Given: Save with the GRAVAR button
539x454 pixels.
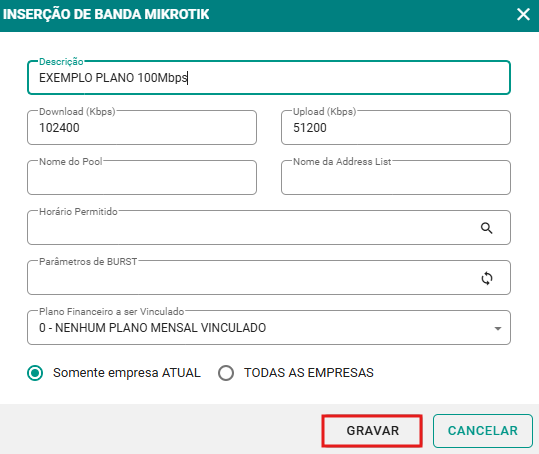Looking at the screenshot, I should (372, 431).
